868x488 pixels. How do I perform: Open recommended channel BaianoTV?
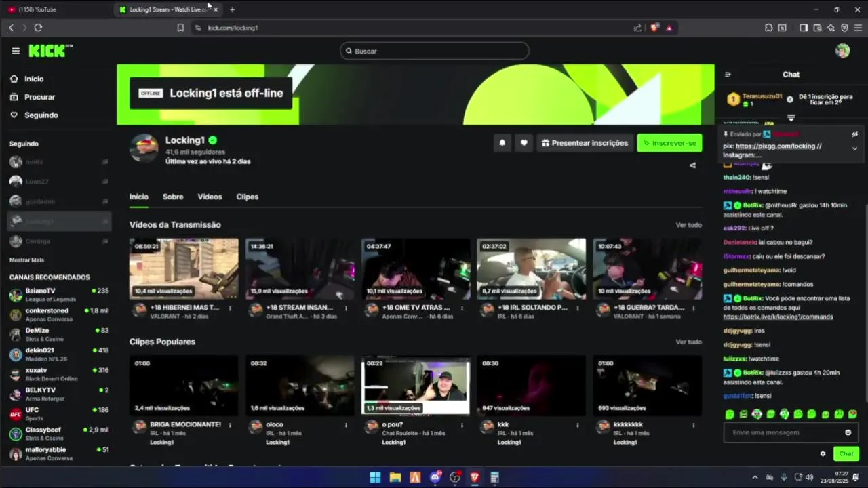pos(59,294)
